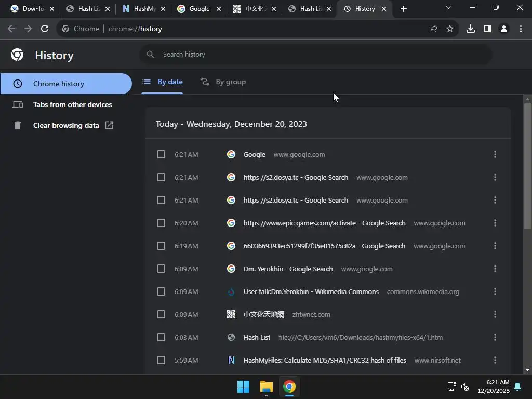Check the 中文化天地網 entry checkbox
532x399 pixels.
click(x=161, y=314)
